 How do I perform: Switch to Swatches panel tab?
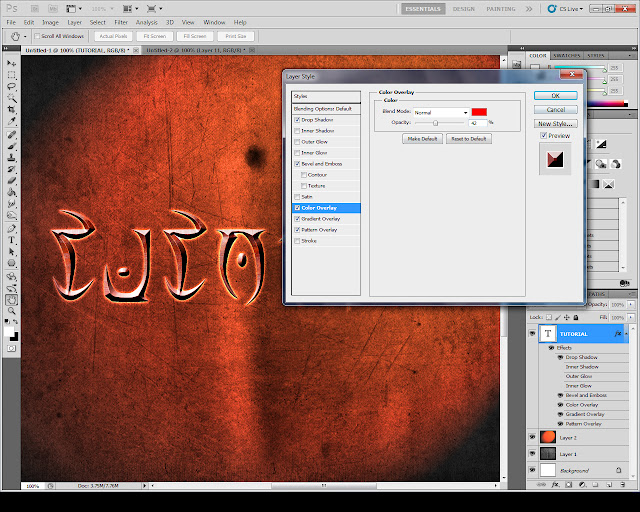coord(567,56)
